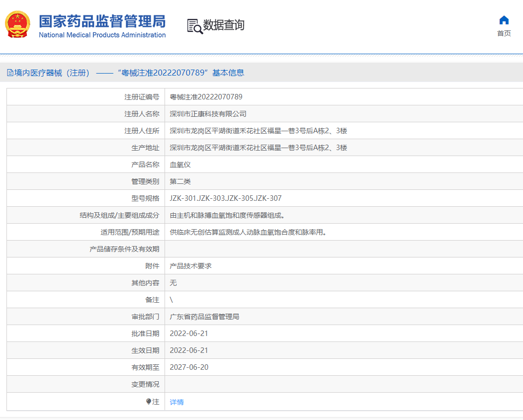The height and width of the screenshot is (420, 523).
Task: Click the 型号规格 row label
Action: click(x=146, y=198)
